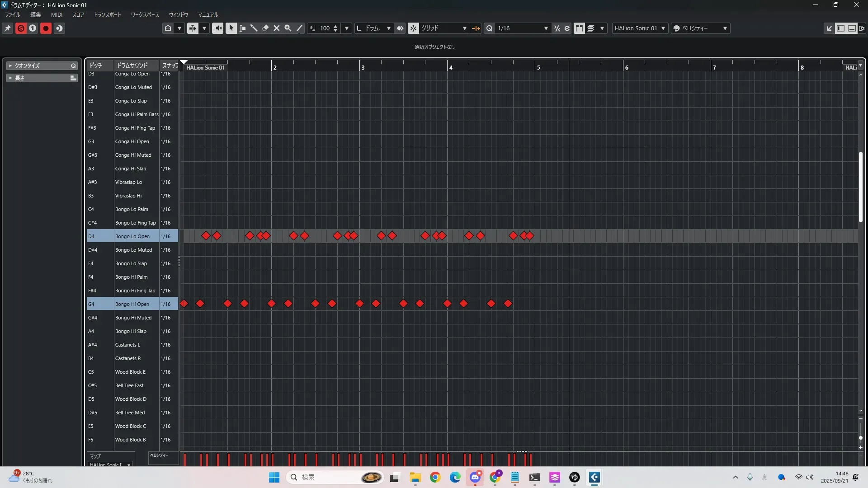The height and width of the screenshot is (488, 868).
Task: Toggle Acoustic Feedback speaker button
Action: (217, 28)
